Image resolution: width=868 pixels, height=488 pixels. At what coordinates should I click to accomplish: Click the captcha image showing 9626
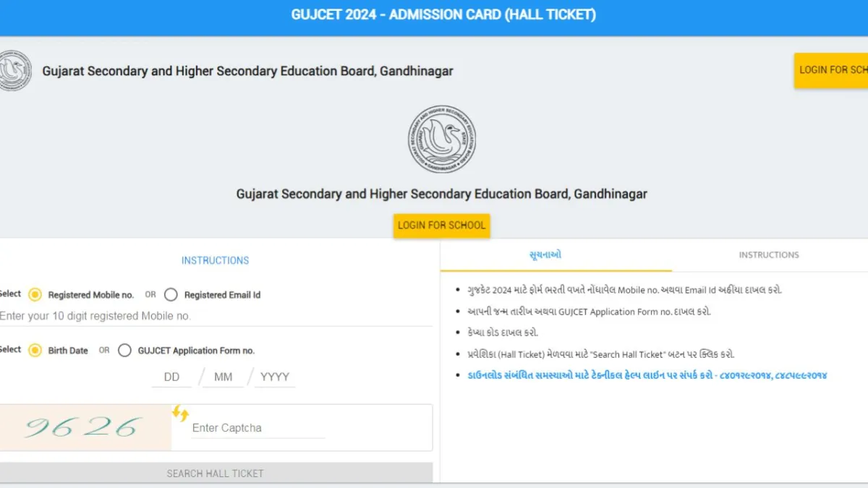click(x=85, y=427)
